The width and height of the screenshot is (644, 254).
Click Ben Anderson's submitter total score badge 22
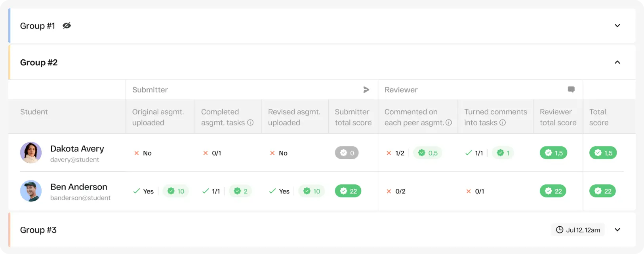348,191
